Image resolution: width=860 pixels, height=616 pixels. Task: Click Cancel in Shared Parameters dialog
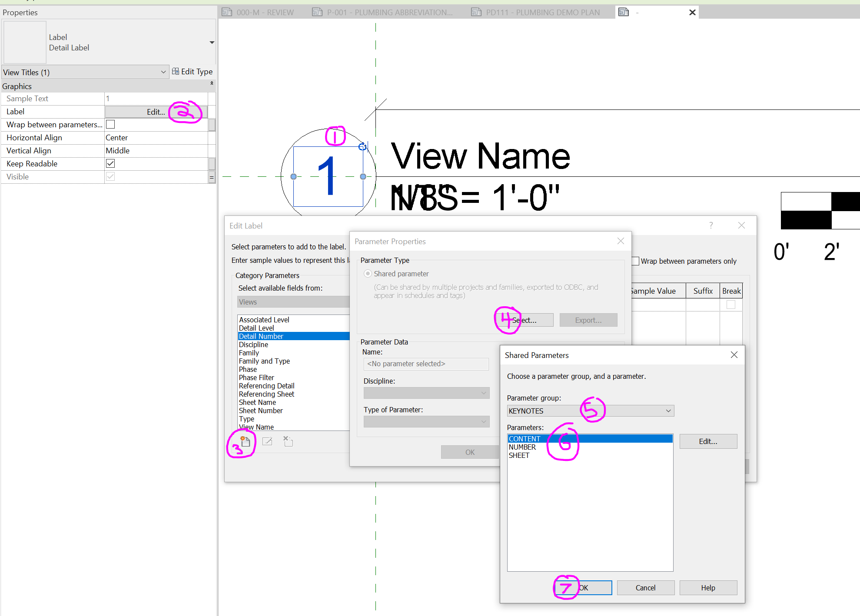point(645,588)
